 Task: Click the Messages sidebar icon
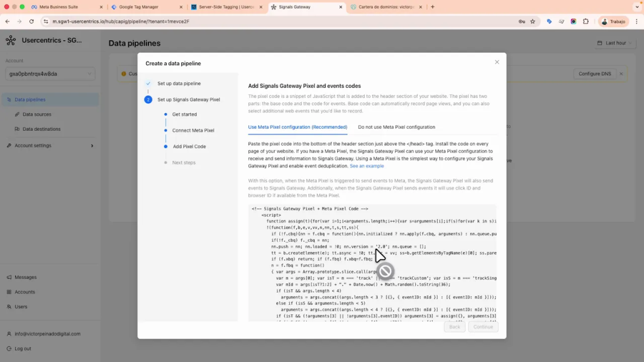pyautogui.click(x=9, y=277)
